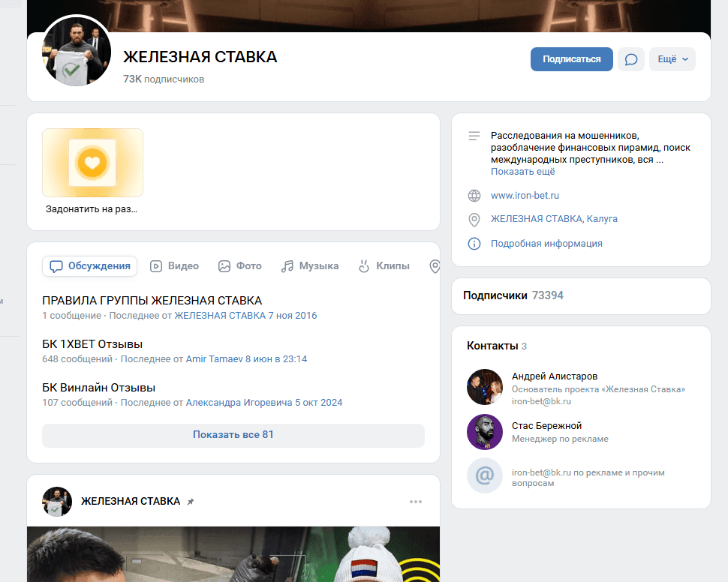The width and height of the screenshot is (728, 582).
Task: Click the @ email contact icon
Action: click(485, 475)
